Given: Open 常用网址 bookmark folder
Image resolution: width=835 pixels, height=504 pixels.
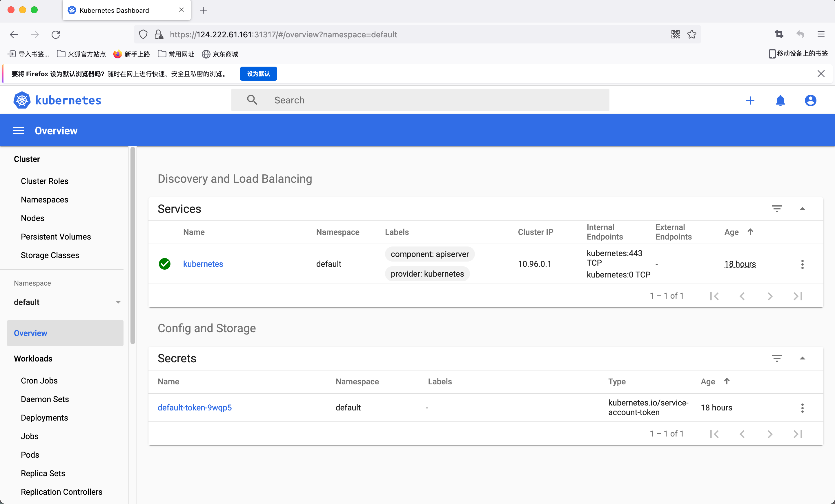Looking at the screenshot, I should 176,54.
